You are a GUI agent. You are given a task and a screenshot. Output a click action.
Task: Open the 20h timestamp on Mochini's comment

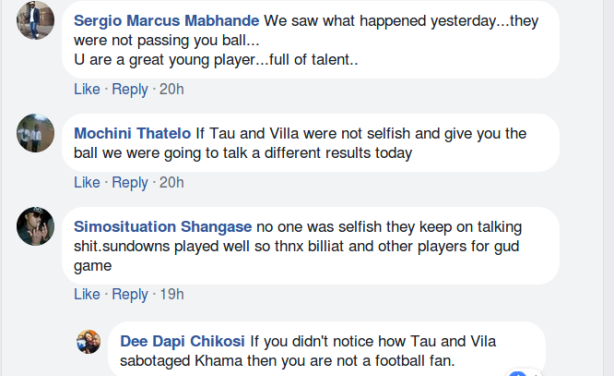coord(172,183)
